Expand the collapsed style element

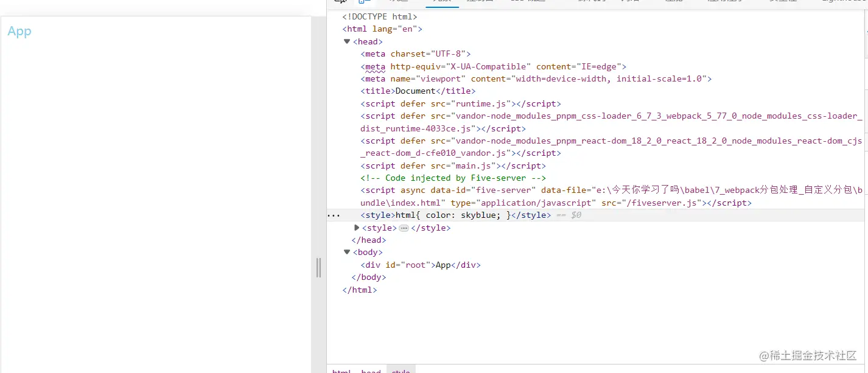(357, 228)
